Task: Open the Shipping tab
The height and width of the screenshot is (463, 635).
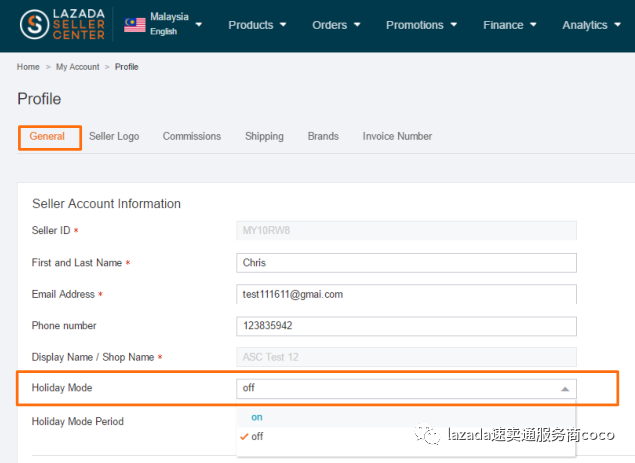Action: coord(264,137)
